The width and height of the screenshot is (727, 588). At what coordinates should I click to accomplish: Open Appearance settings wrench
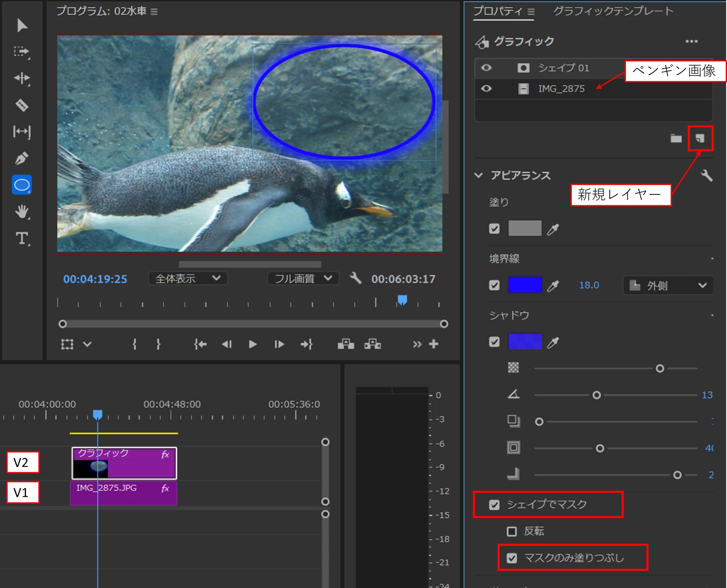(x=707, y=175)
